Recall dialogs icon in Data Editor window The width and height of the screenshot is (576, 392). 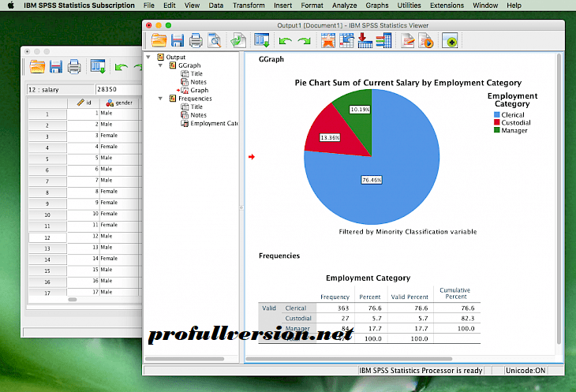pos(98,66)
